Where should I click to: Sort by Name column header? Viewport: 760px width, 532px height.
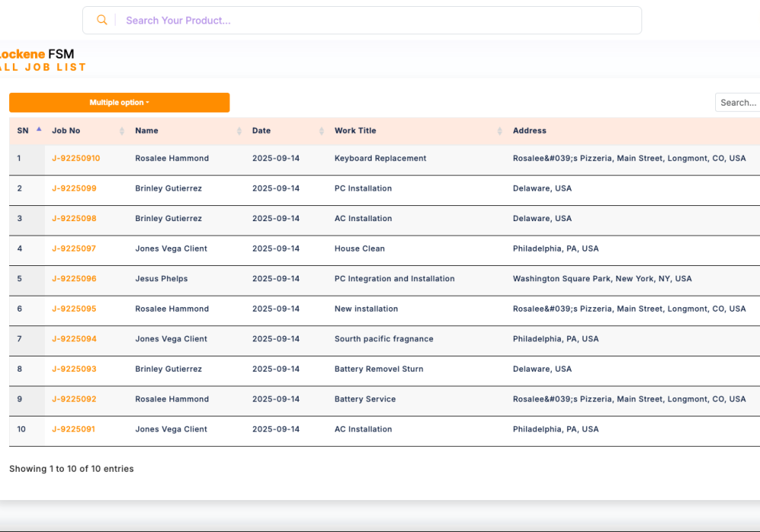point(147,131)
